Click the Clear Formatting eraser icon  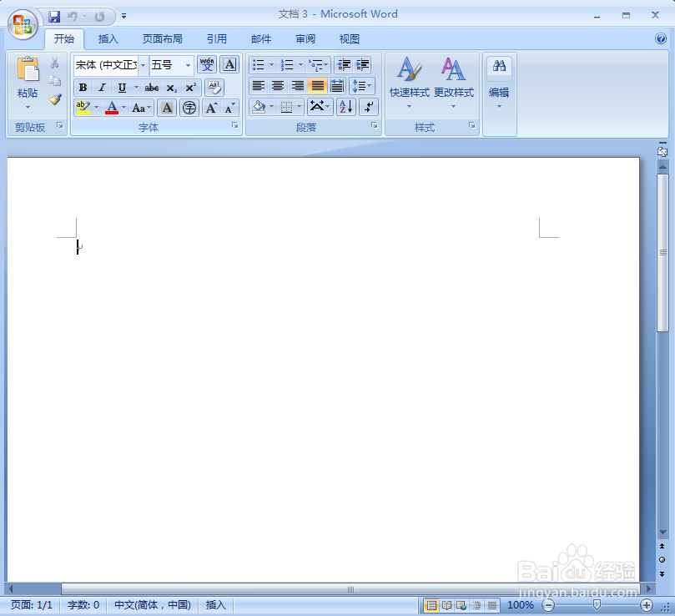[x=214, y=88]
